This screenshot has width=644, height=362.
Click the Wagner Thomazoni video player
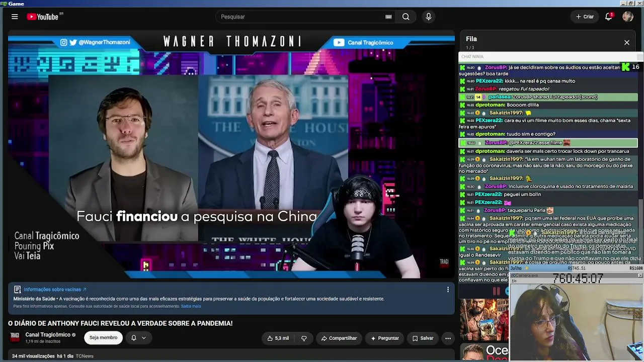[231, 154]
